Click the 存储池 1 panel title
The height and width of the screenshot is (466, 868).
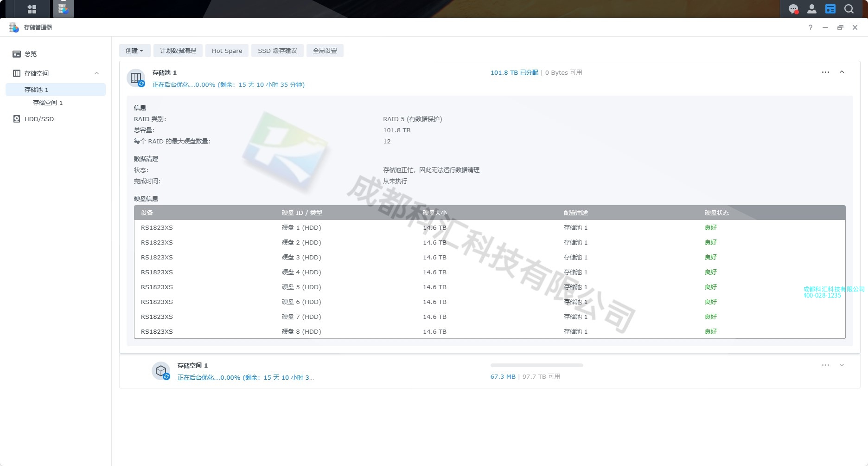(165, 72)
